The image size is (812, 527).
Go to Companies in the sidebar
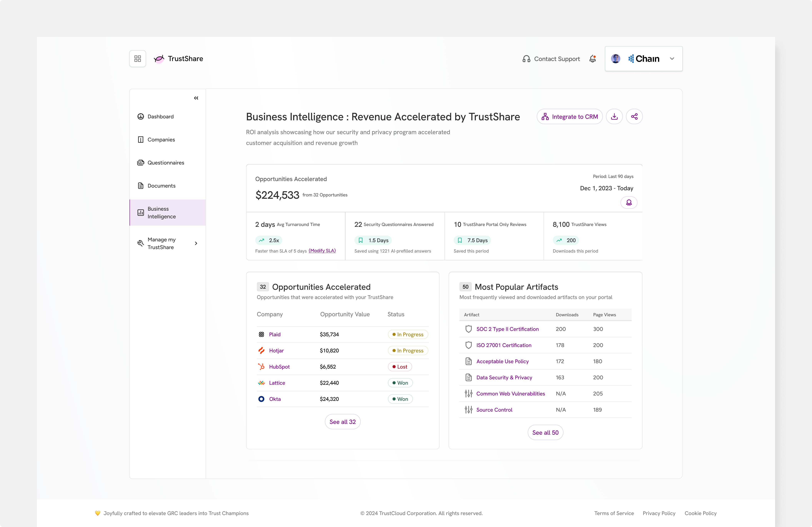(x=167, y=140)
